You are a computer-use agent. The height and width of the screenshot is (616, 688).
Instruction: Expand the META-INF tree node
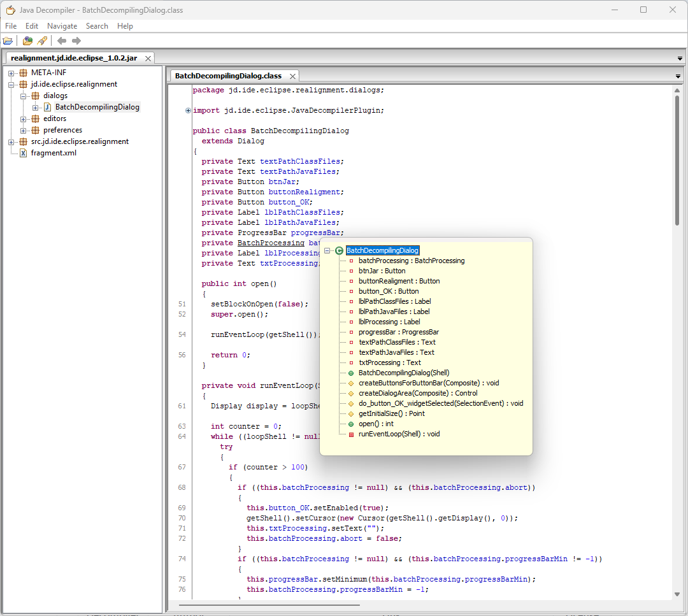click(x=11, y=73)
